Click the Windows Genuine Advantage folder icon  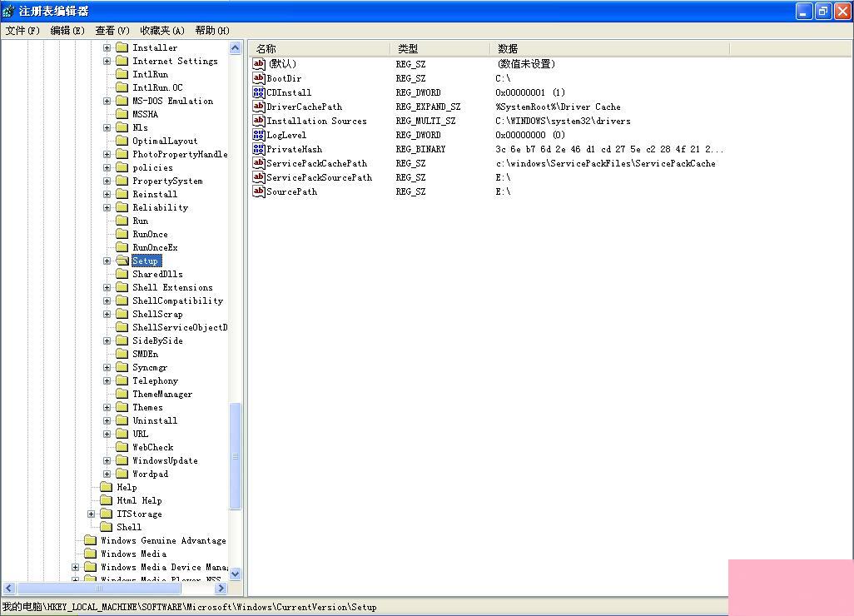[91, 540]
